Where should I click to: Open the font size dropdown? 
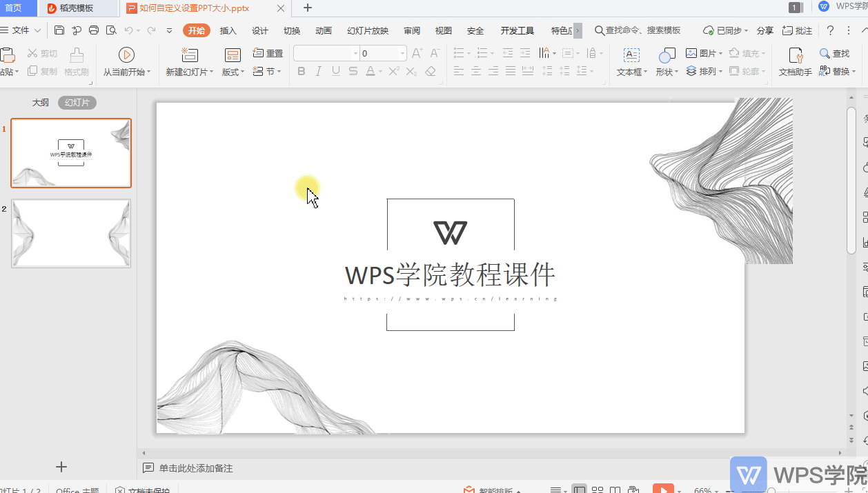pyautogui.click(x=403, y=53)
